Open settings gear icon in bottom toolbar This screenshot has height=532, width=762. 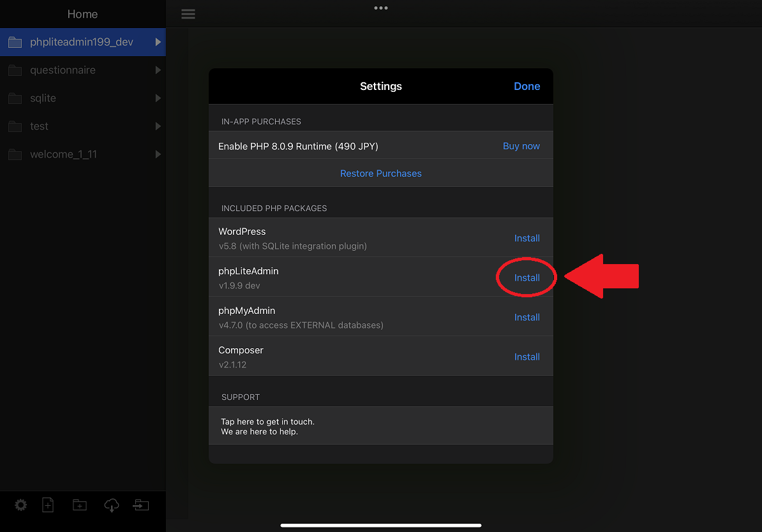20,505
